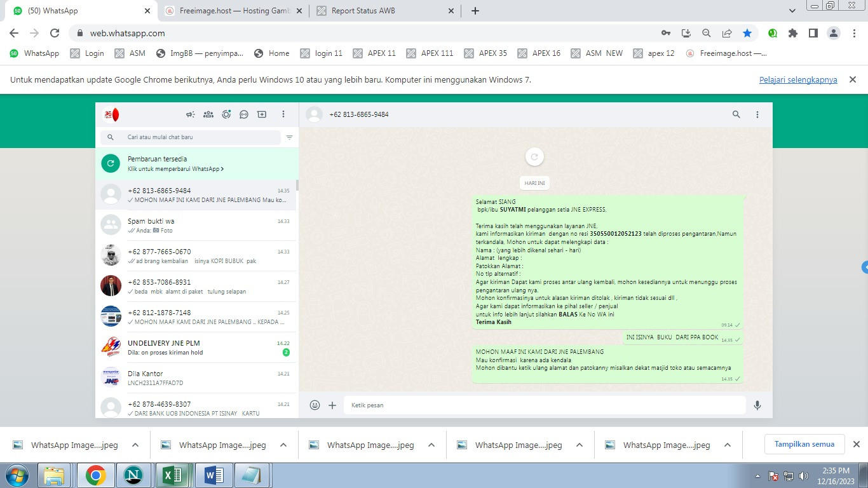Open the +62 878-4639-8307 chat

pyautogui.click(x=197, y=406)
